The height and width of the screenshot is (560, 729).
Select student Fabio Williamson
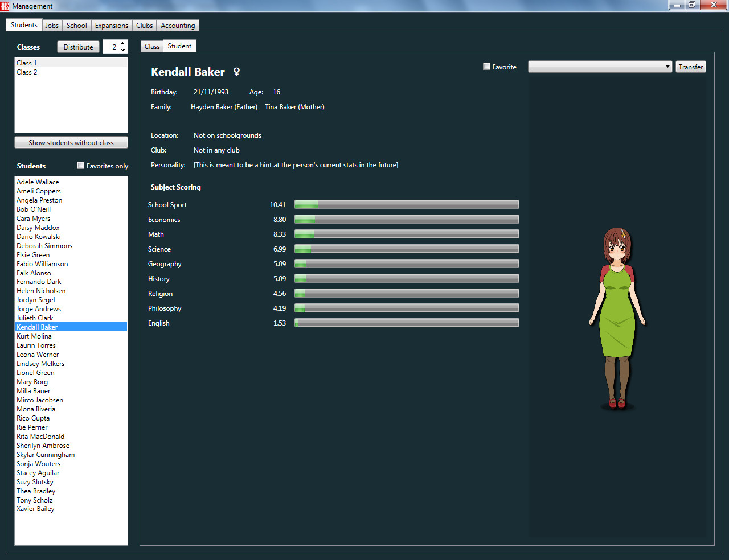(x=71, y=263)
